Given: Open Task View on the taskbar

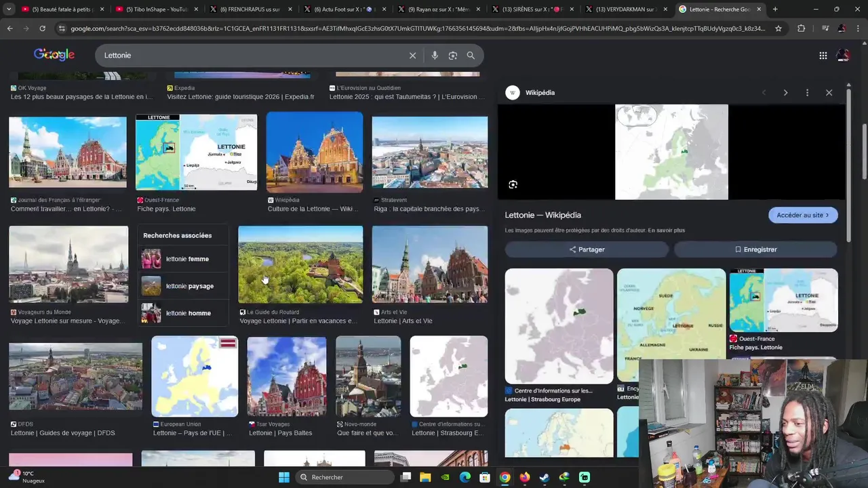Looking at the screenshot, I should tap(406, 477).
